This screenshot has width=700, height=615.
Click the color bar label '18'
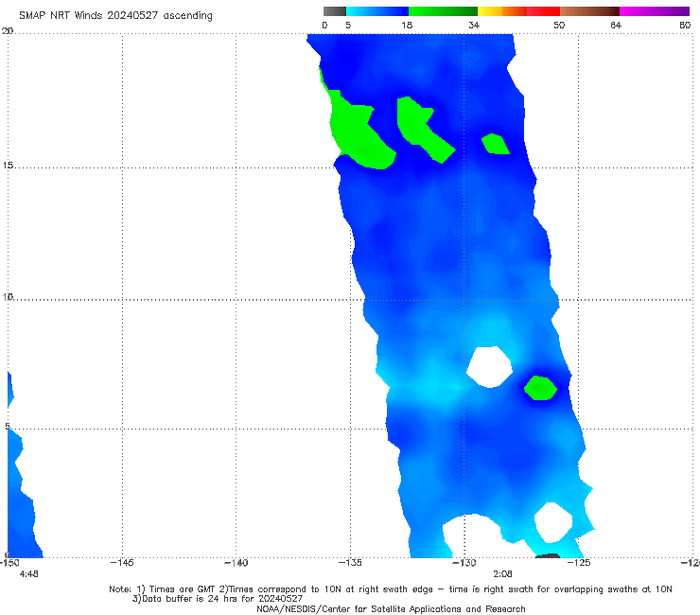coord(407,26)
